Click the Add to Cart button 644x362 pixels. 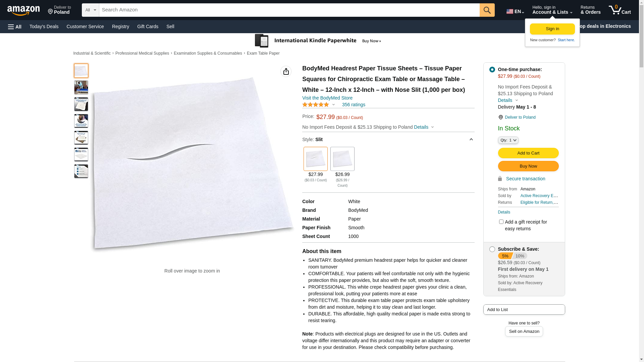[528, 153]
